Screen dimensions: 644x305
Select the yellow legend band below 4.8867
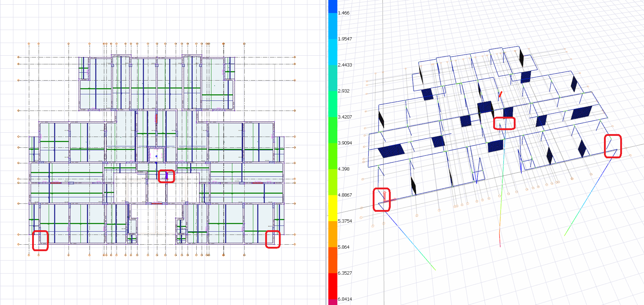coord(332,208)
